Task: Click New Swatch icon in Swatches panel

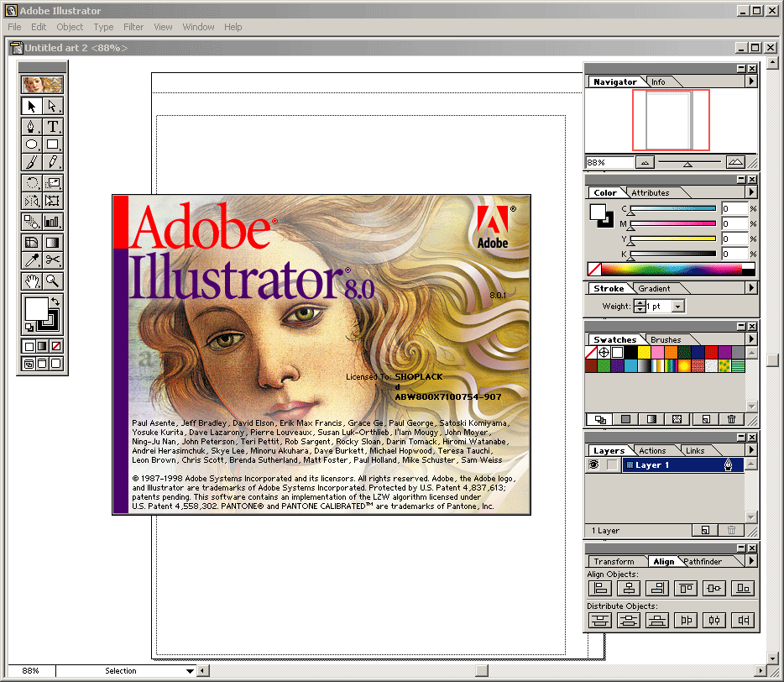Action: (x=705, y=419)
